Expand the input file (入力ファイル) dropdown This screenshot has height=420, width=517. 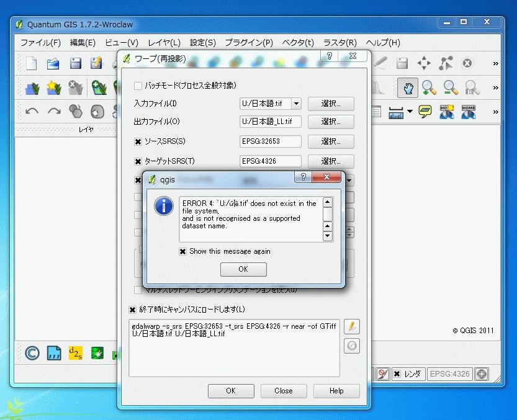(296, 104)
